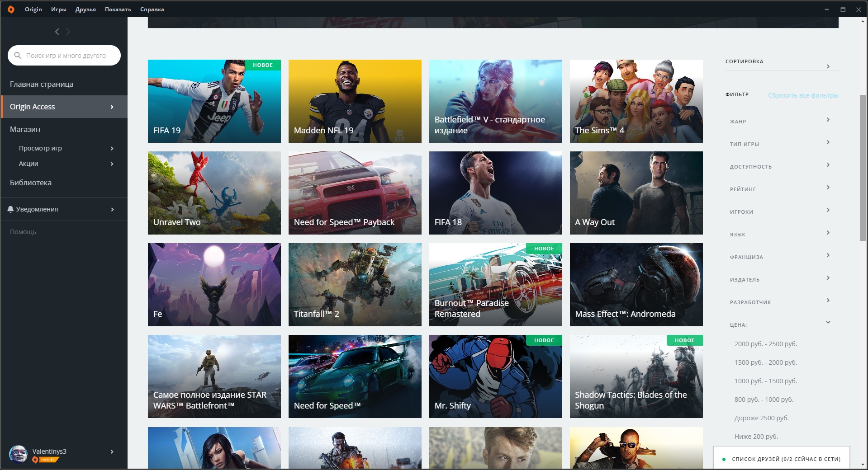Open the Valentinys3 profile menu arrow
868x470 pixels.
coord(112,451)
